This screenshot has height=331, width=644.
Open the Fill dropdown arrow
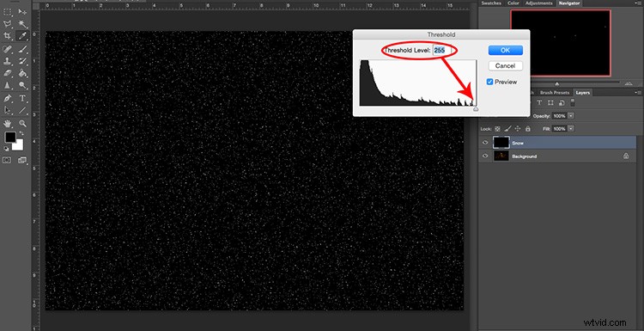click(x=571, y=129)
